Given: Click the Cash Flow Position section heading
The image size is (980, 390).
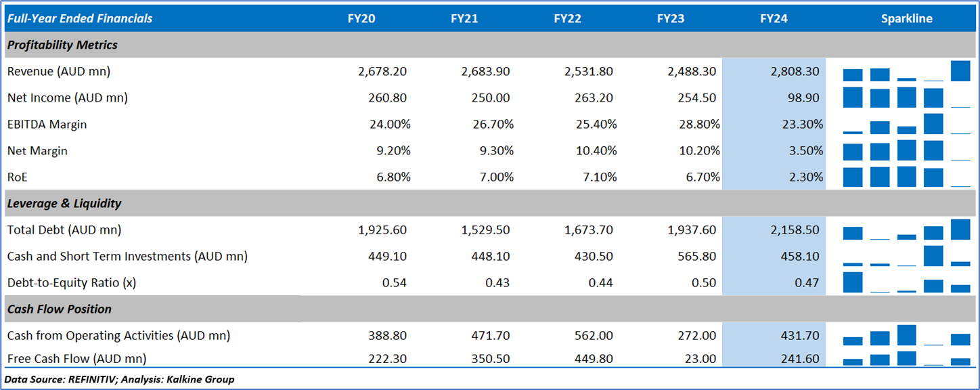Looking at the screenshot, I should [60, 309].
